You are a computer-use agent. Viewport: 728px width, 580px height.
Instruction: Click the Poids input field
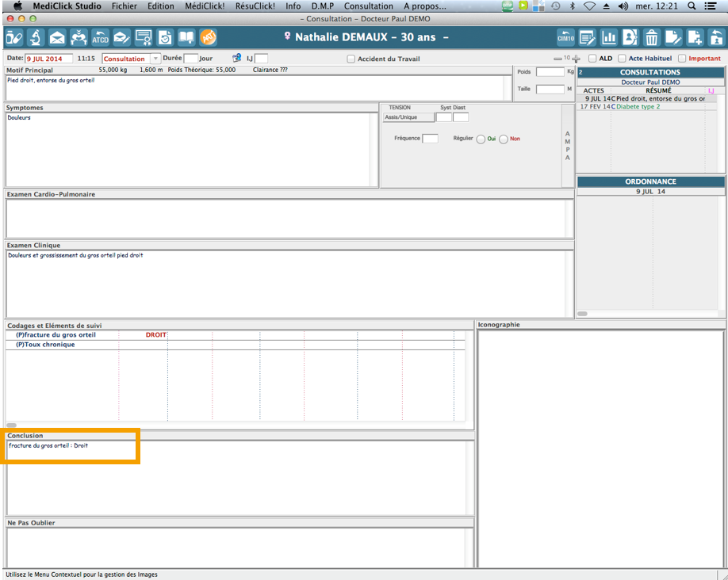[x=550, y=72]
